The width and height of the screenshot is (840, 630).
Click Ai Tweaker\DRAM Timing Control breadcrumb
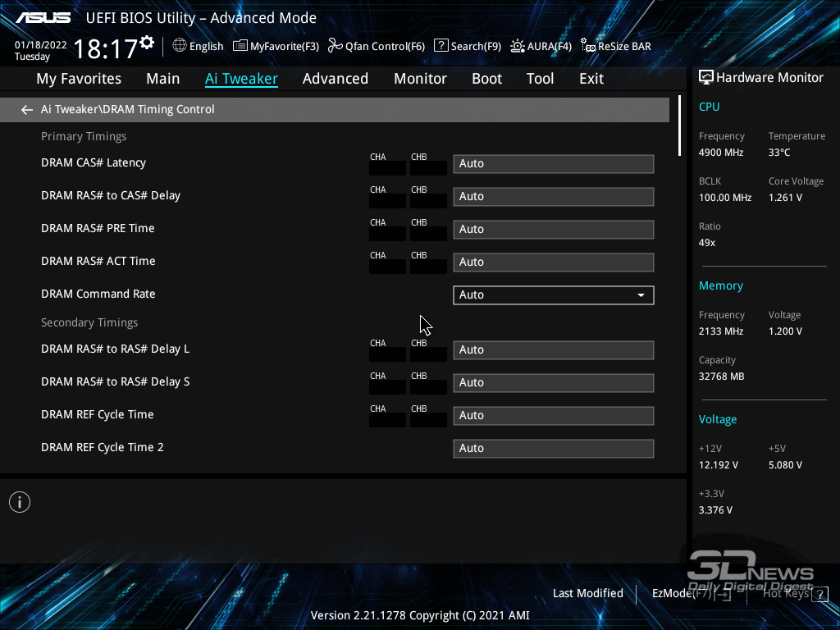coord(127,109)
